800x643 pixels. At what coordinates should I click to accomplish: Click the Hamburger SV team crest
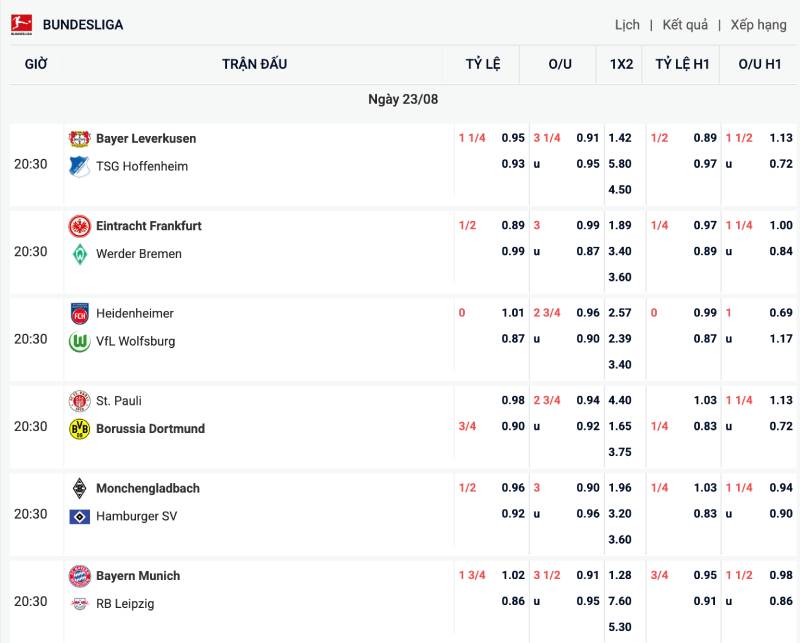[x=79, y=517]
